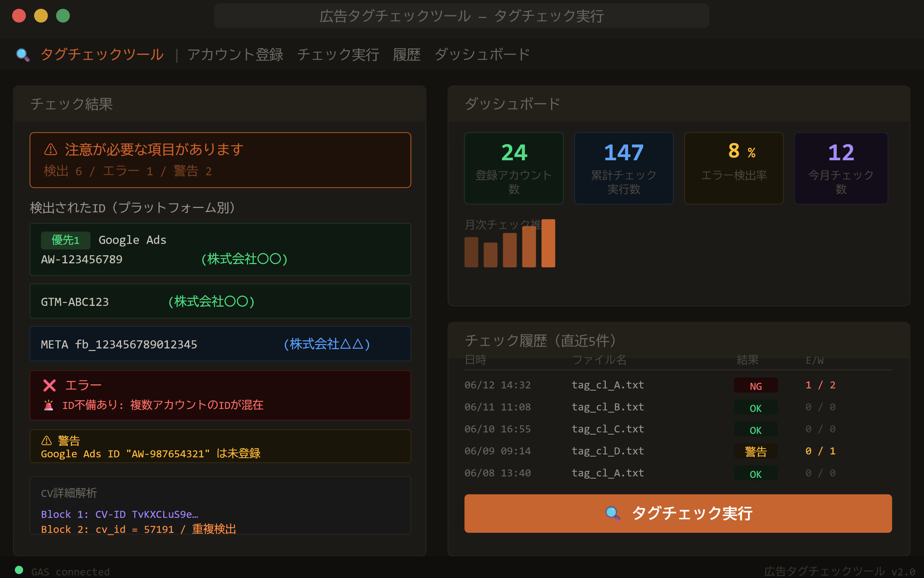Click the 1 / 2 E/W value
Screen dimensions: 924x578
(820, 385)
